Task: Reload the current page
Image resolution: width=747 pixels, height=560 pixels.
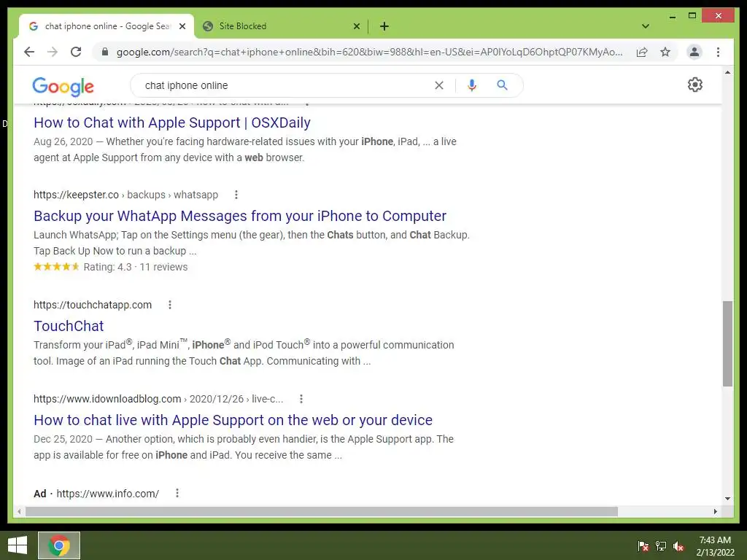Action: 76,52
